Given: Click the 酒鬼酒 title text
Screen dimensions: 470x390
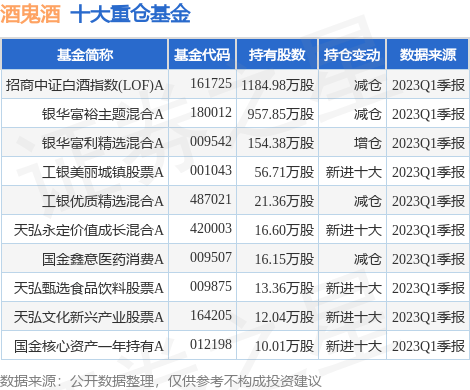Looking at the screenshot, I should pos(30,14).
